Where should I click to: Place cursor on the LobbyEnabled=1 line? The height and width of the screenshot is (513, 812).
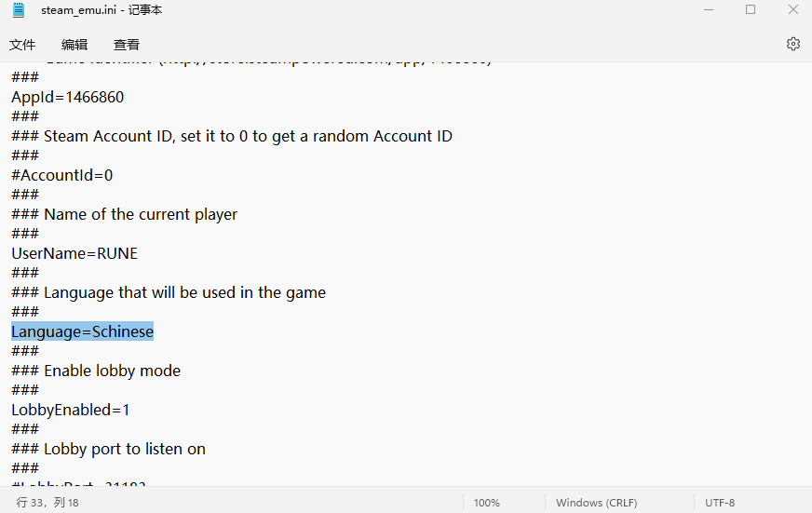71,410
